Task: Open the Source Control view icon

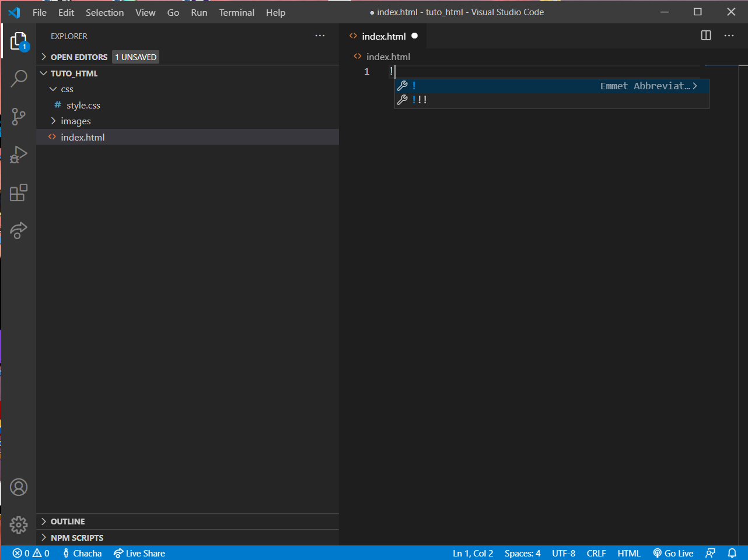Action: click(x=19, y=117)
